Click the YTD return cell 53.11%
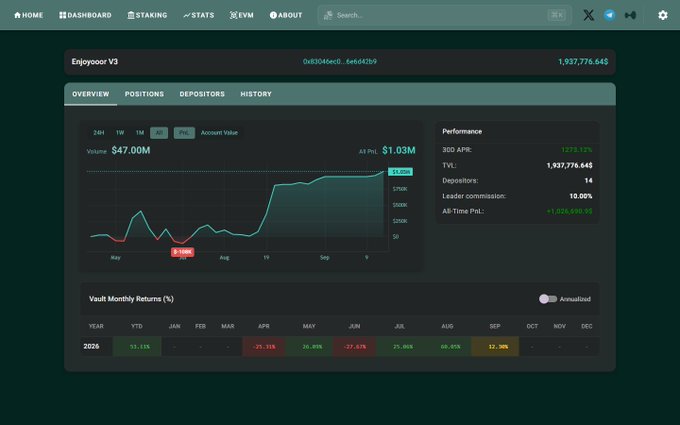680x425 pixels. (137, 347)
